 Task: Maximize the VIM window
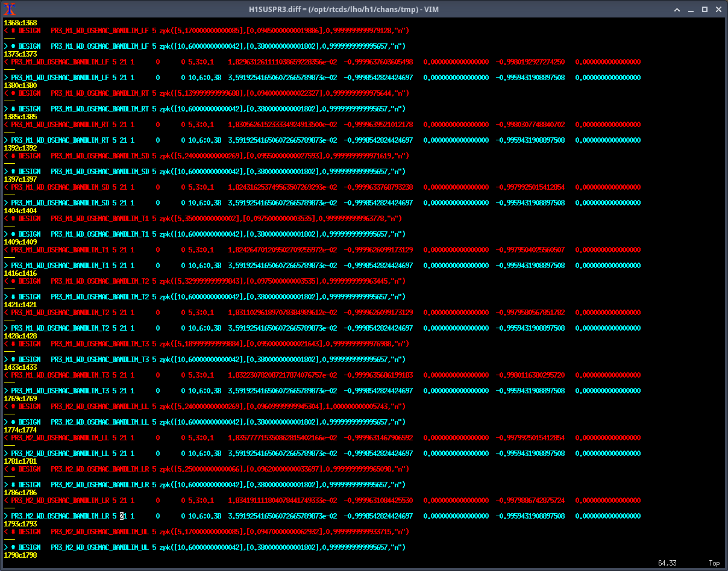pos(704,9)
